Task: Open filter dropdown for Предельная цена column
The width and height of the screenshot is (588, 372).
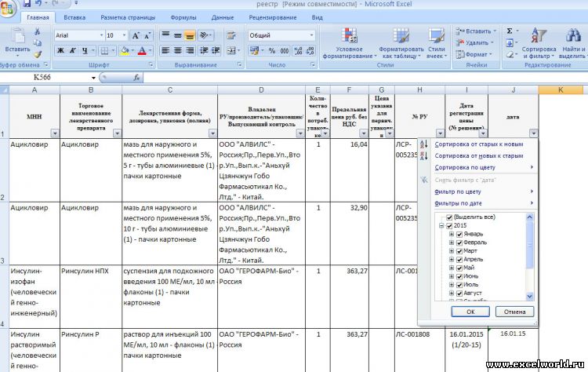Action: point(363,133)
